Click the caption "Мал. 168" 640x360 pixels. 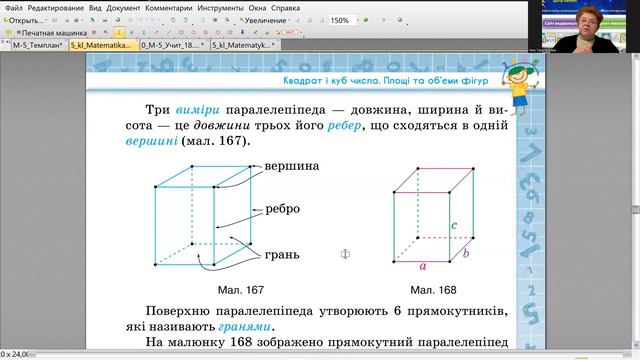click(433, 290)
